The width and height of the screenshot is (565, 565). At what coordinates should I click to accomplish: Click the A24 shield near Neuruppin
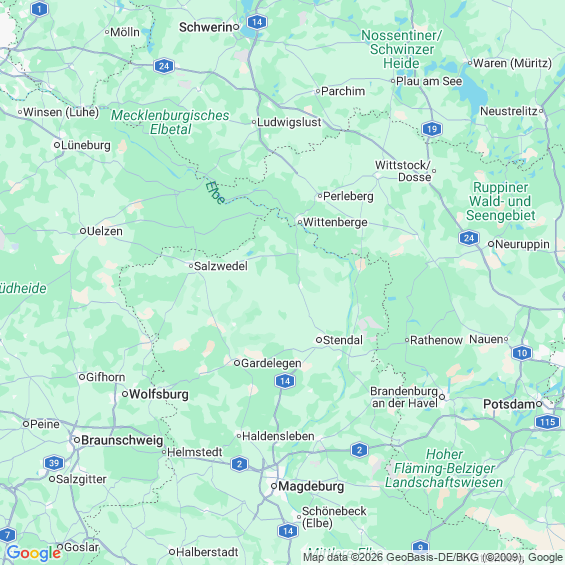[469, 238]
